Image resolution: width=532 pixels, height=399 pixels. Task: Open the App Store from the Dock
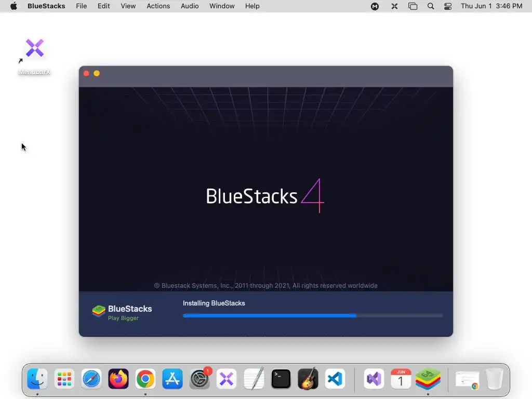(172, 379)
